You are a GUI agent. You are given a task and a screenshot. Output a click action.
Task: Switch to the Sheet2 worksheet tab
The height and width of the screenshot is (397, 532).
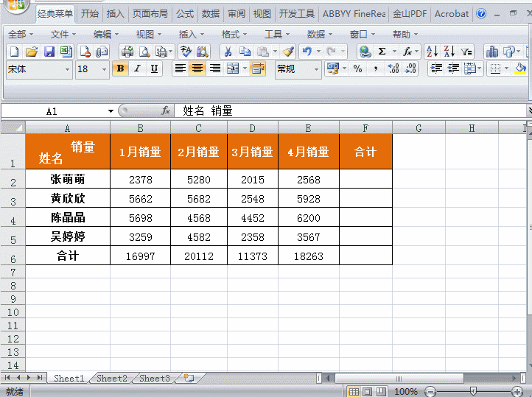pyautogui.click(x=111, y=379)
